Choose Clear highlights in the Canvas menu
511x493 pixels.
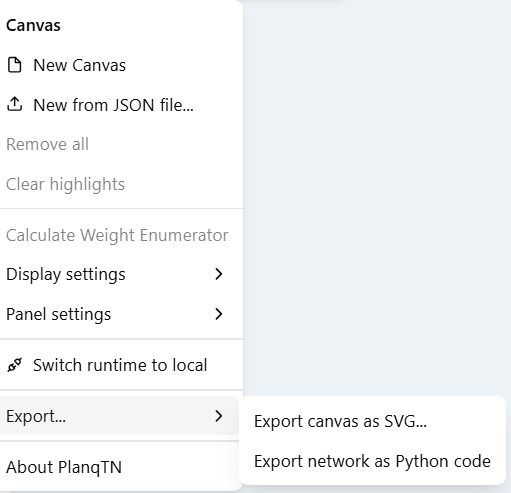tap(65, 184)
